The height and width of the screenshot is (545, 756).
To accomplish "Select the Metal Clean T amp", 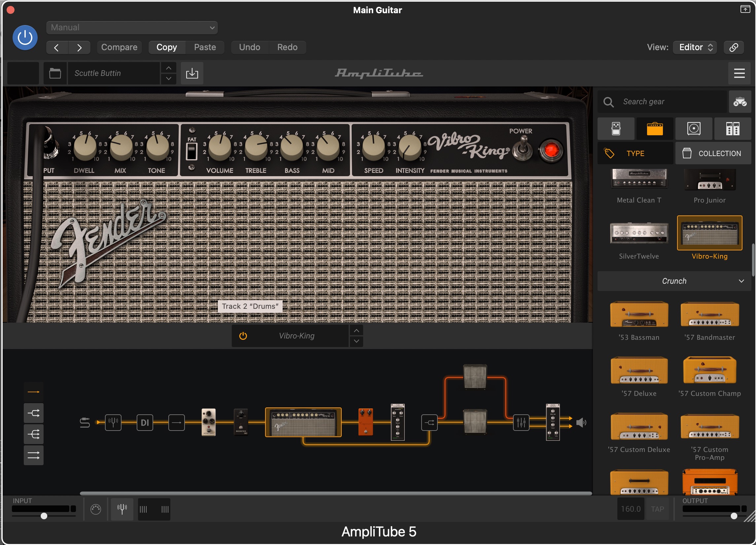I will click(639, 186).
